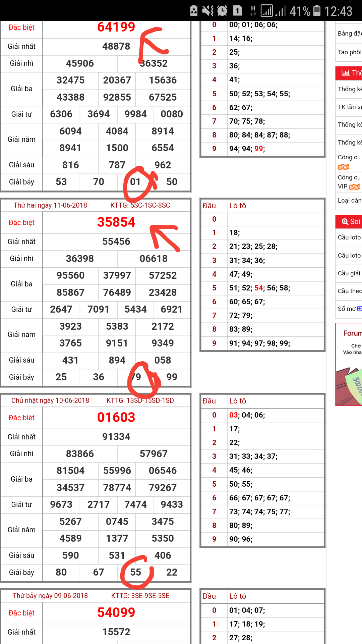The height and width of the screenshot is (644, 362).
Task: Select the TK tần suất menu entry
Action: pos(349,107)
